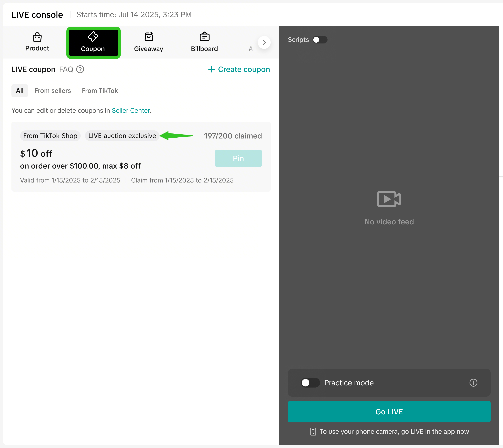This screenshot has width=503, height=448.
Task: Click the 'on order over $100.00' text
Action: [59, 166]
